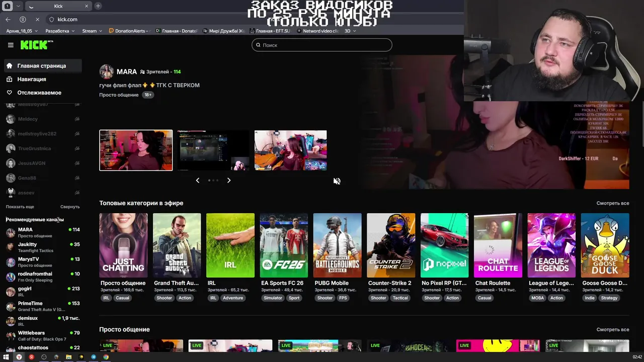The height and width of the screenshot is (362, 644).
Task: Open the No Pixel RP category card
Action: tap(444, 245)
